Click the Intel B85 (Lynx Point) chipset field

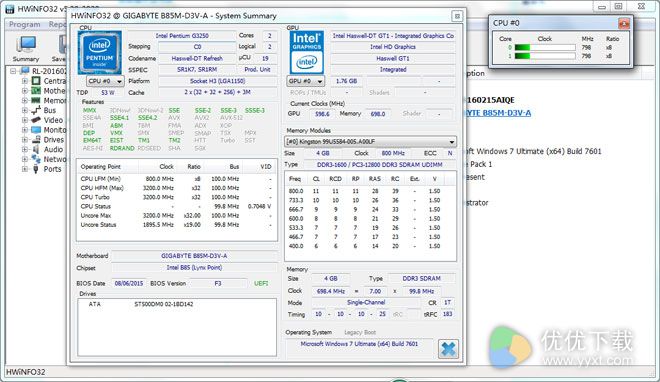[x=194, y=268]
